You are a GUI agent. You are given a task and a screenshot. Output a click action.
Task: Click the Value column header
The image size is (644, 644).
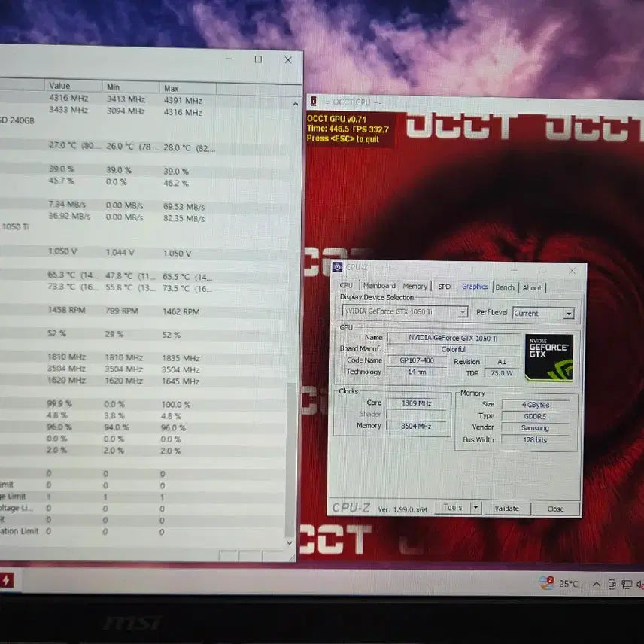[73, 86]
